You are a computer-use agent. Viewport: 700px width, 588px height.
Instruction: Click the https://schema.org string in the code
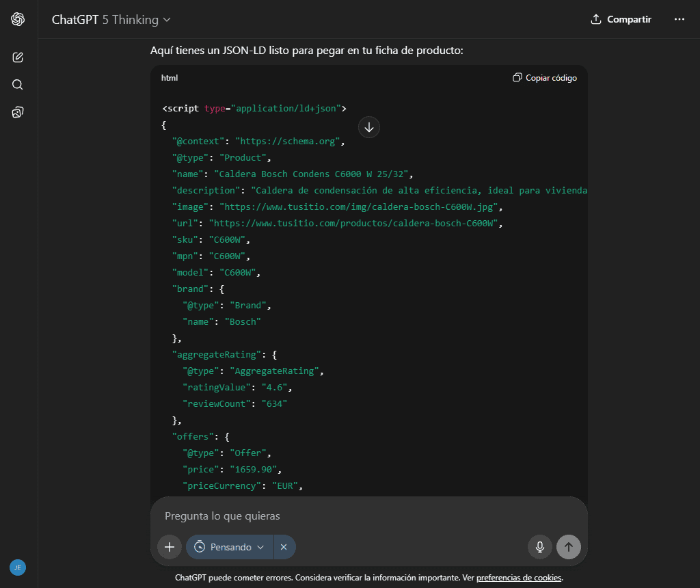pyautogui.click(x=287, y=142)
